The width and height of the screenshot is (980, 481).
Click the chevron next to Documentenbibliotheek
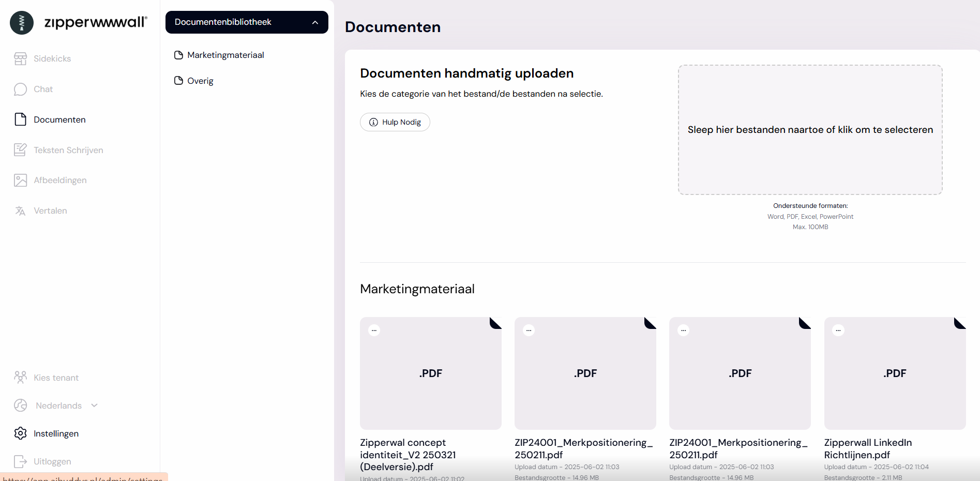315,22
